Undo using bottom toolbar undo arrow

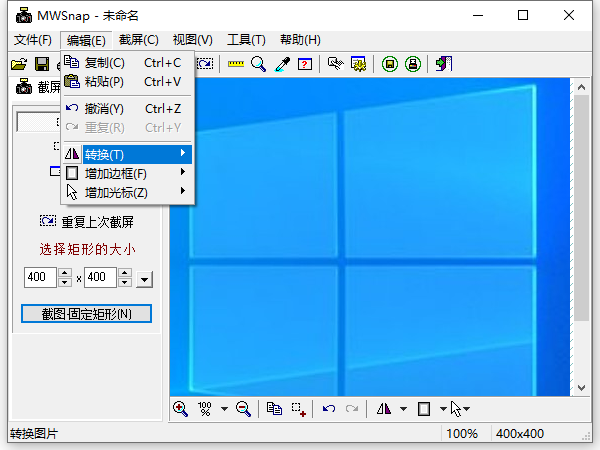pyautogui.click(x=329, y=409)
